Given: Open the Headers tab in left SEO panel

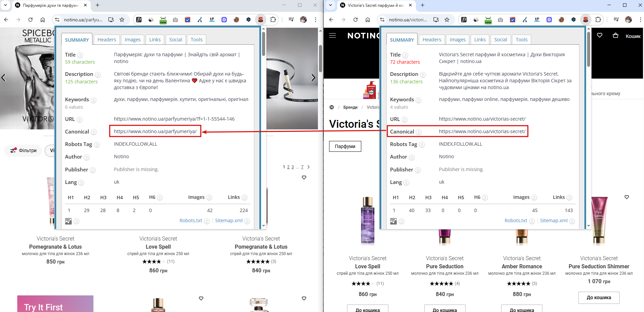Looking at the screenshot, I should [107, 40].
